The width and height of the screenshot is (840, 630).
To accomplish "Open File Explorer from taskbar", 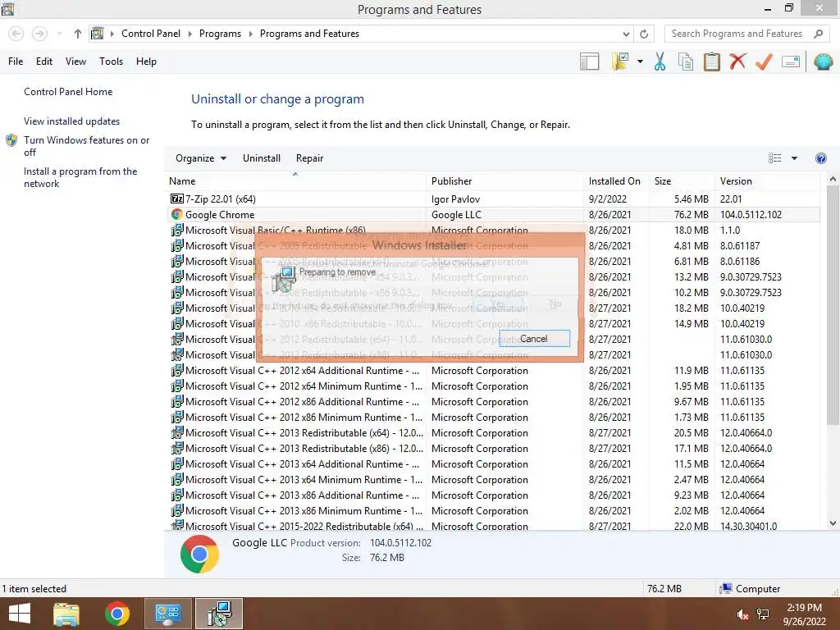I will point(66,614).
